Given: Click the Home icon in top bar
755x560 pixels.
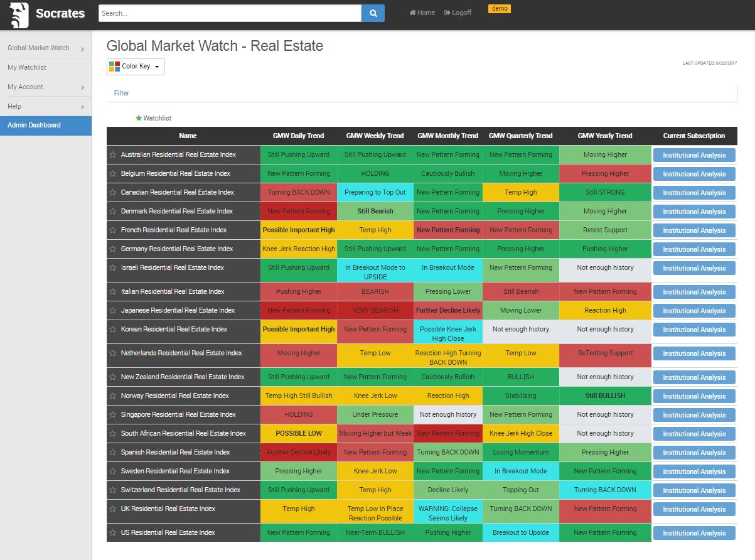Looking at the screenshot, I should 412,13.
